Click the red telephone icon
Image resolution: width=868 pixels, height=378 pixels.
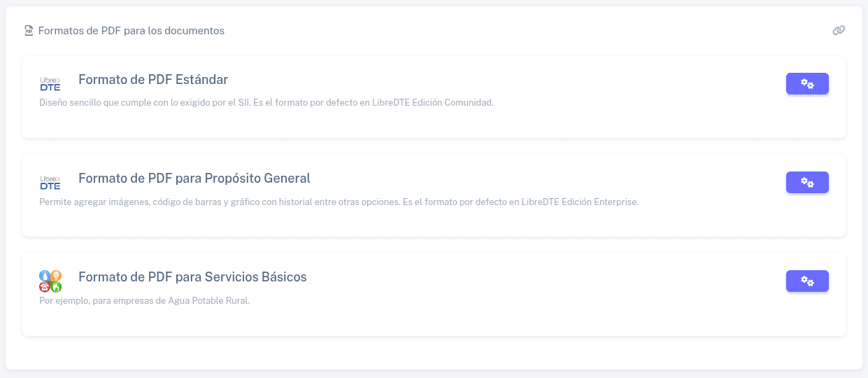pos(45,286)
